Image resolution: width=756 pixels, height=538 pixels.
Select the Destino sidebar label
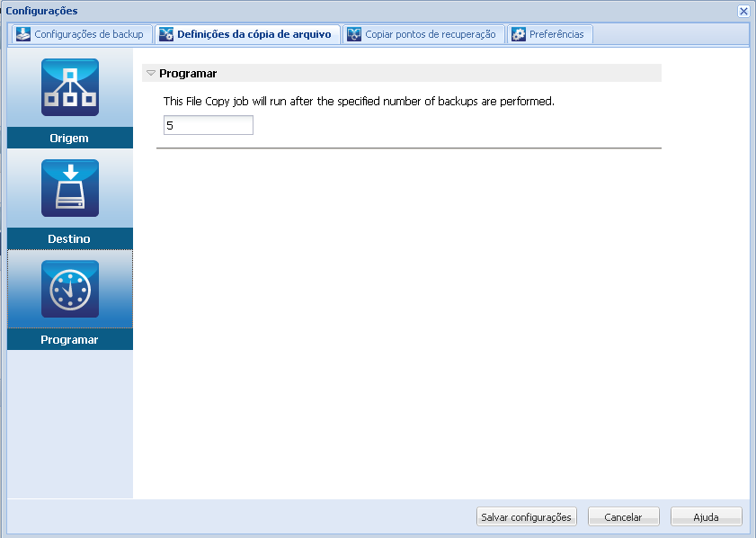pyautogui.click(x=70, y=238)
